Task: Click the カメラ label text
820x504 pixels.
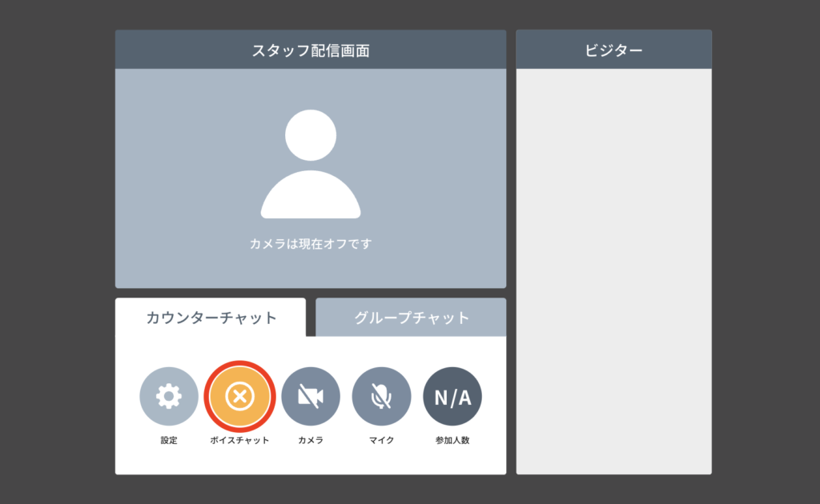Action: pyautogui.click(x=311, y=440)
